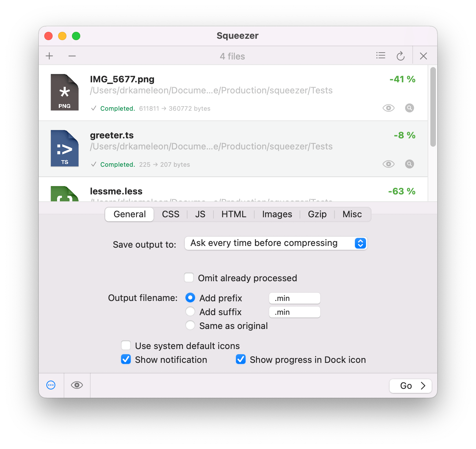Switch to the Images tab
The height and width of the screenshot is (449, 476).
point(277,214)
